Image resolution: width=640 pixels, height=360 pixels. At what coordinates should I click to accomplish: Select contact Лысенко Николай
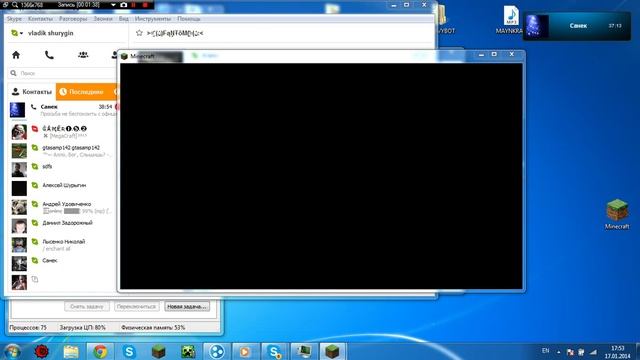[64, 244]
